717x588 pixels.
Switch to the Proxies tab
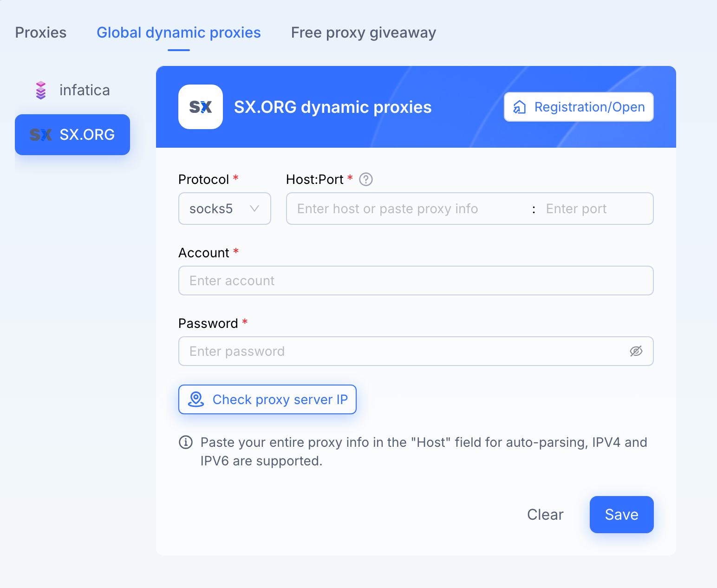click(41, 33)
